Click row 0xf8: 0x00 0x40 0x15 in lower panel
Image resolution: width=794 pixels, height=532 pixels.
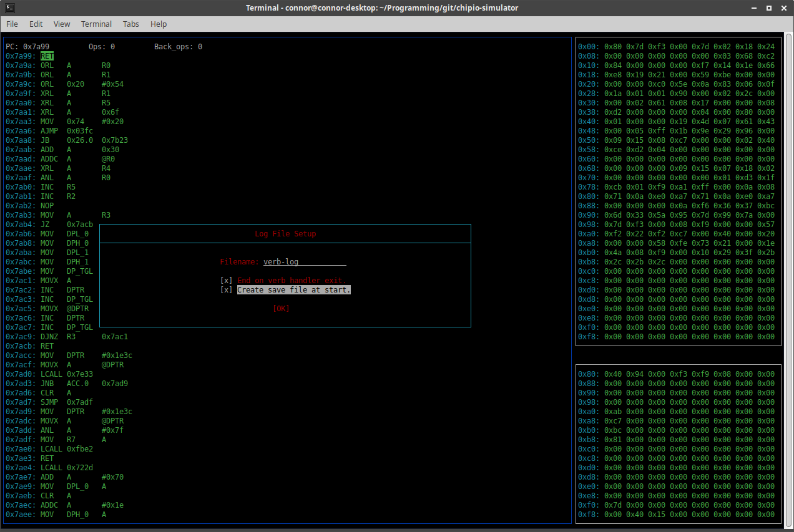pyautogui.click(x=676, y=515)
